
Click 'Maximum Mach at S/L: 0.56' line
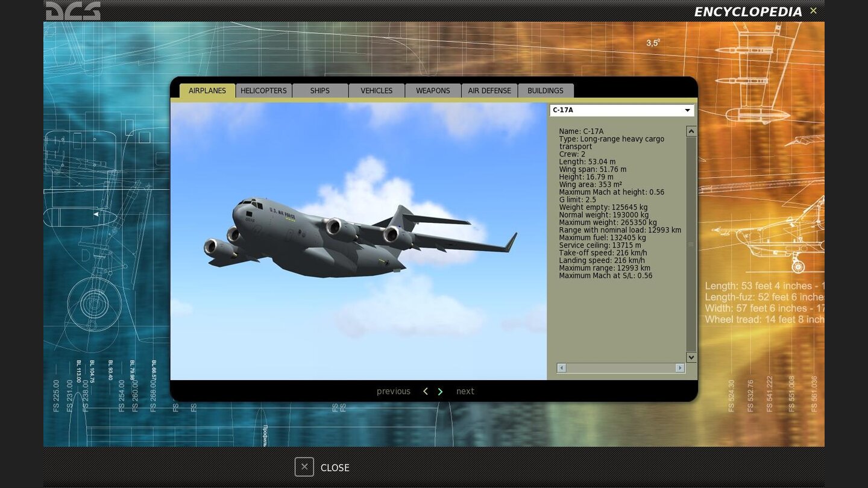click(x=606, y=276)
